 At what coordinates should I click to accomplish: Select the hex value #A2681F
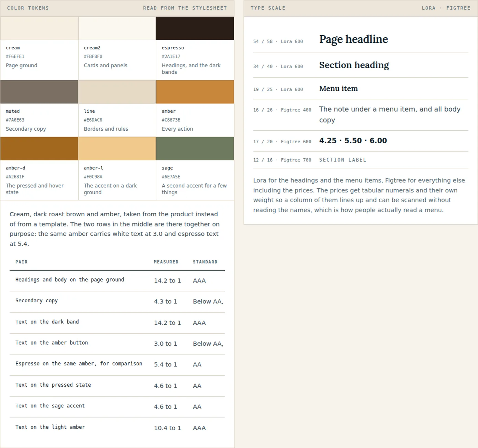[15, 177]
